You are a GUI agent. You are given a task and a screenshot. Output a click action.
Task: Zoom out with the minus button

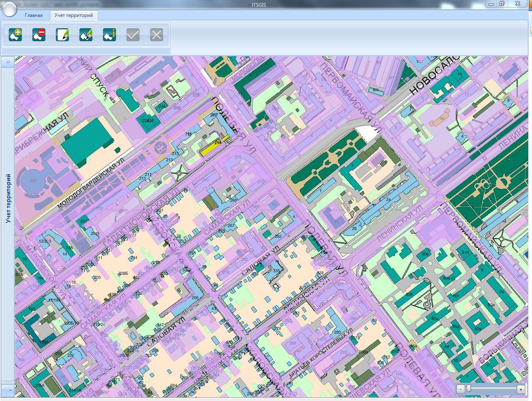[x=461, y=389]
